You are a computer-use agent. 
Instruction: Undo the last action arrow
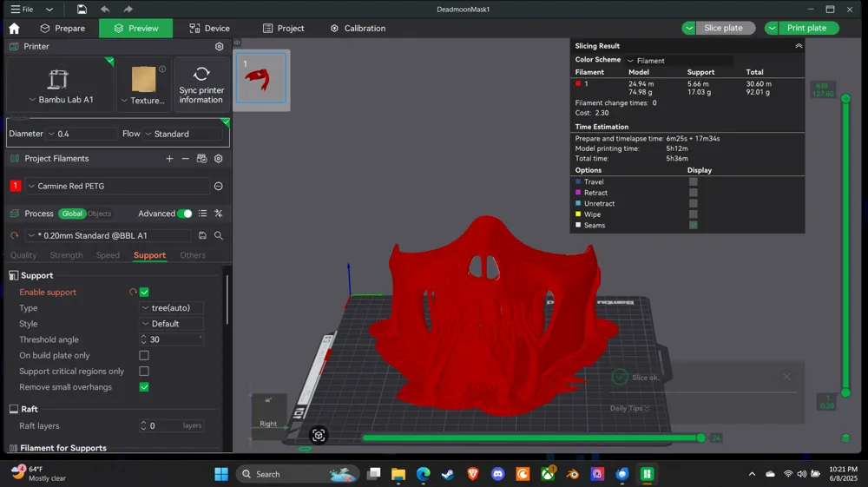click(105, 9)
